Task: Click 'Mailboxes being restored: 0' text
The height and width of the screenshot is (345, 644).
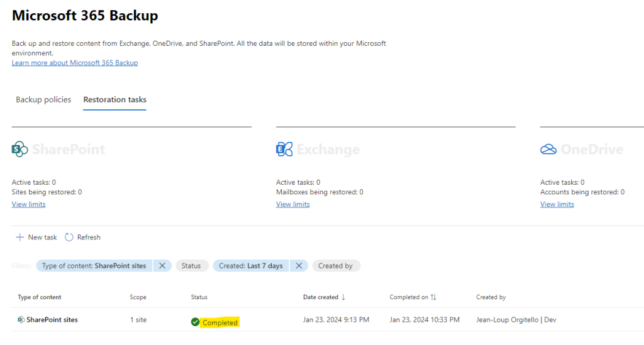Action: [319, 192]
